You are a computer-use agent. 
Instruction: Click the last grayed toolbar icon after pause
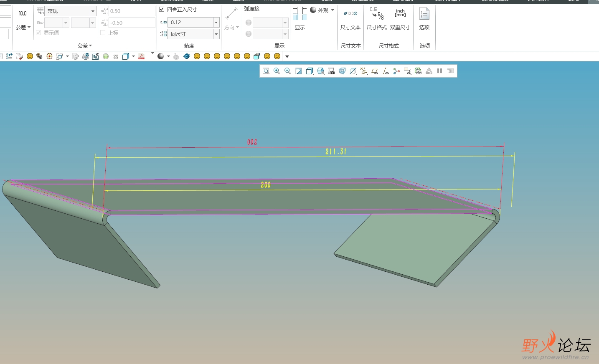(x=451, y=71)
